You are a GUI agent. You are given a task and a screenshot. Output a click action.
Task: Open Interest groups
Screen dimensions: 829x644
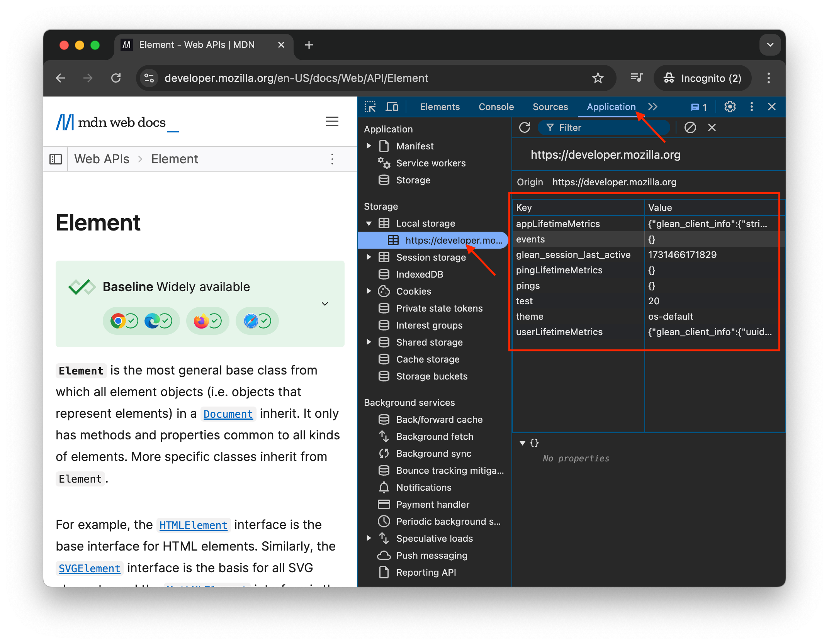429,325
